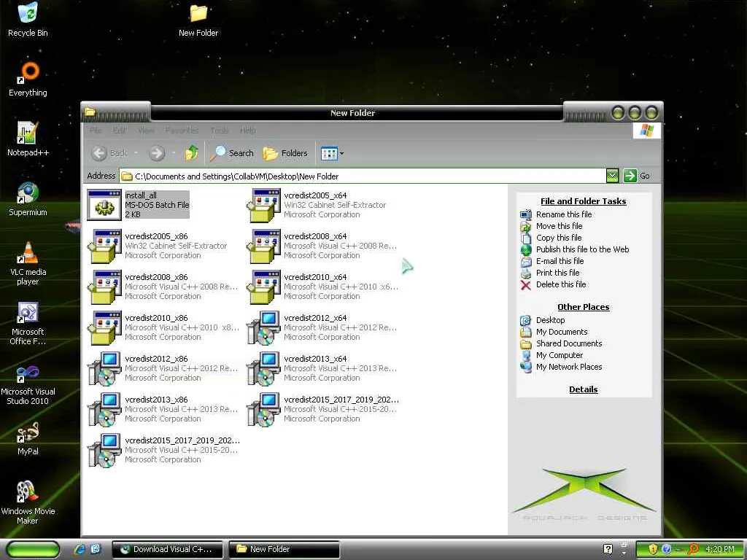Select the Notepad++ desktop shortcut
Image resolution: width=747 pixels, height=560 pixels.
28,139
